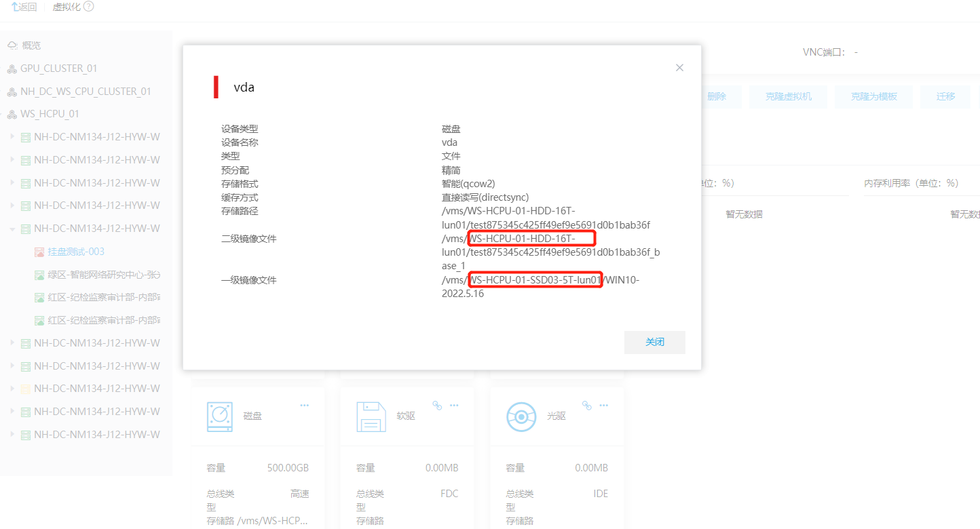Viewport: 980px width, 529px height.
Task: Click the link icon on 软驱 card
Action: (437, 405)
